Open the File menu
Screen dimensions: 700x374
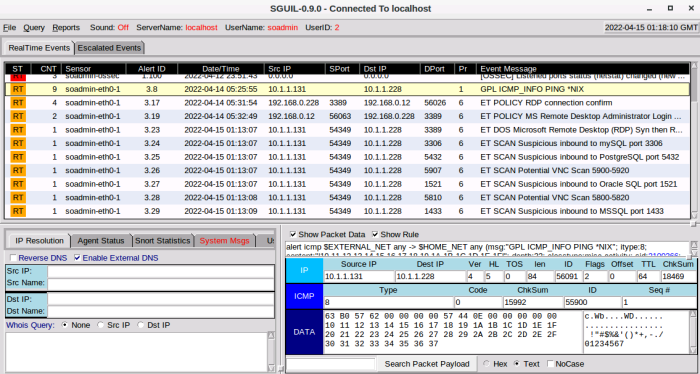point(9,28)
